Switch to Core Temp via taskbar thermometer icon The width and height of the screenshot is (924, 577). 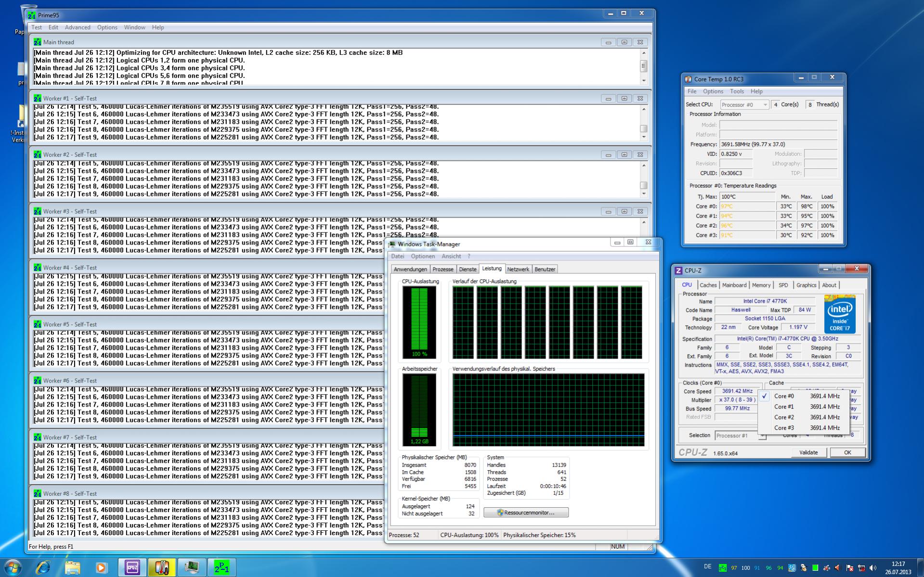pyautogui.click(x=162, y=568)
